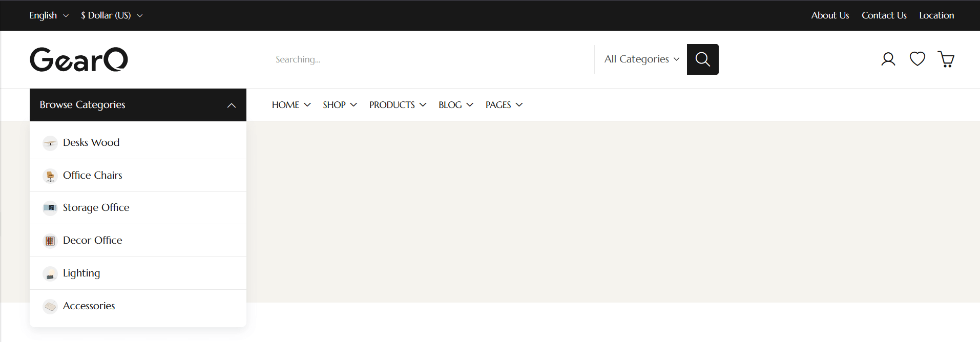The height and width of the screenshot is (342, 980).
Task: Click the Lighting category thumbnail icon
Action: [50, 274]
